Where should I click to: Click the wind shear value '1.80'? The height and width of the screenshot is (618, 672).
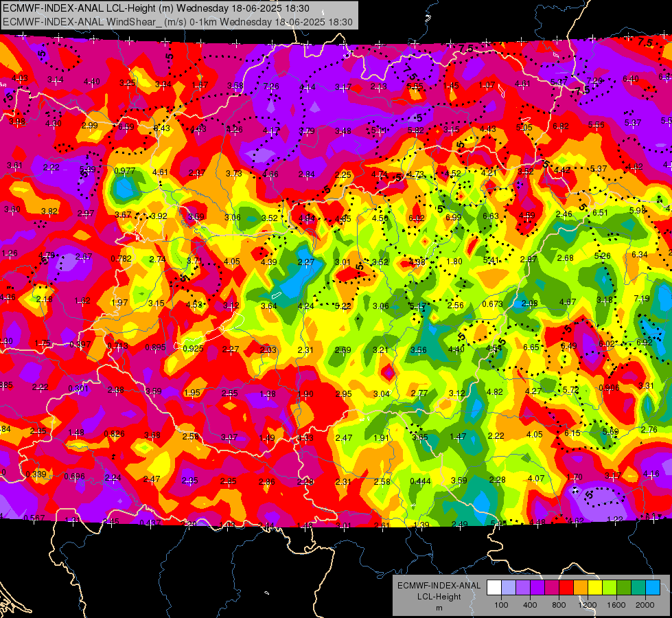tap(454, 261)
